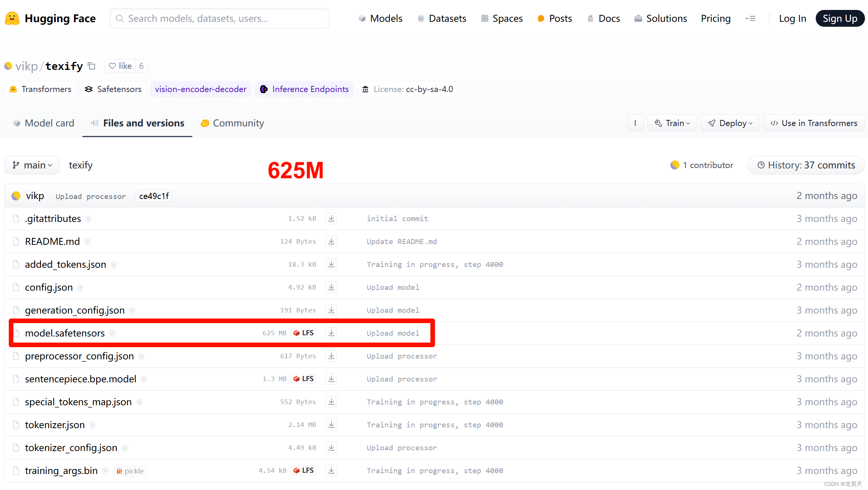This screenshot has width=868, height=490.
Task: Open the Train dropdown
Action: click(x=672, y=123)
